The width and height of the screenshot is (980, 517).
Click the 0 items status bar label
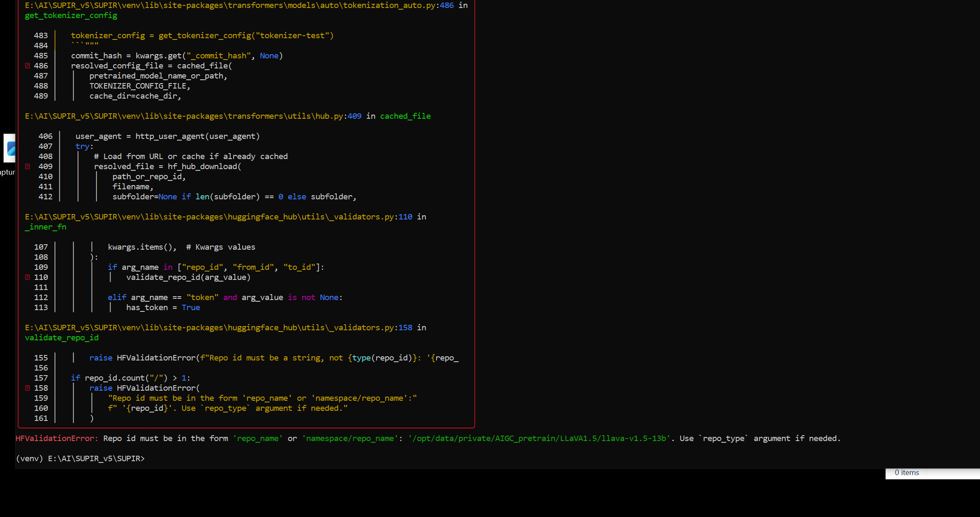(906, 473)
